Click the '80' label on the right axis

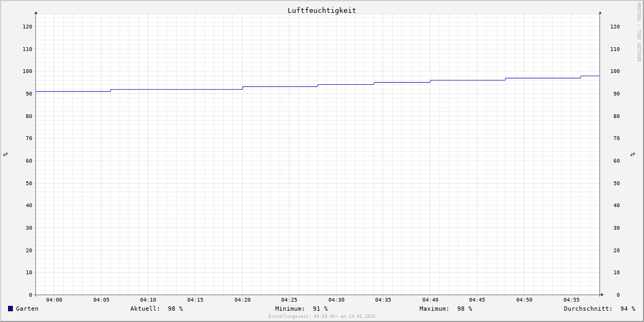(x=617, y=116)
